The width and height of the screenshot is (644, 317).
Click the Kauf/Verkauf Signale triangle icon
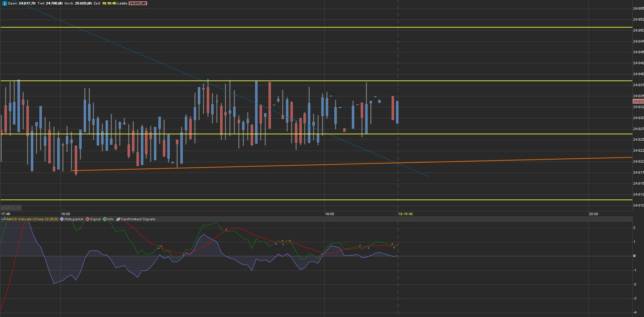118,219
